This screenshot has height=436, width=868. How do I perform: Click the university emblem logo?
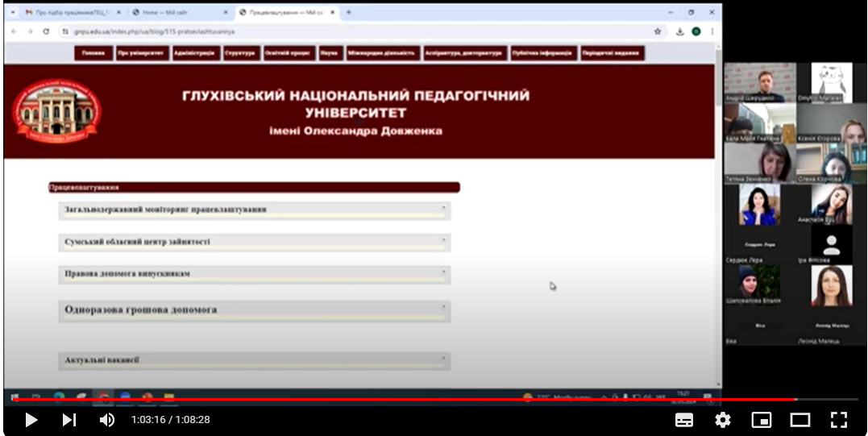tap(56, 110)
